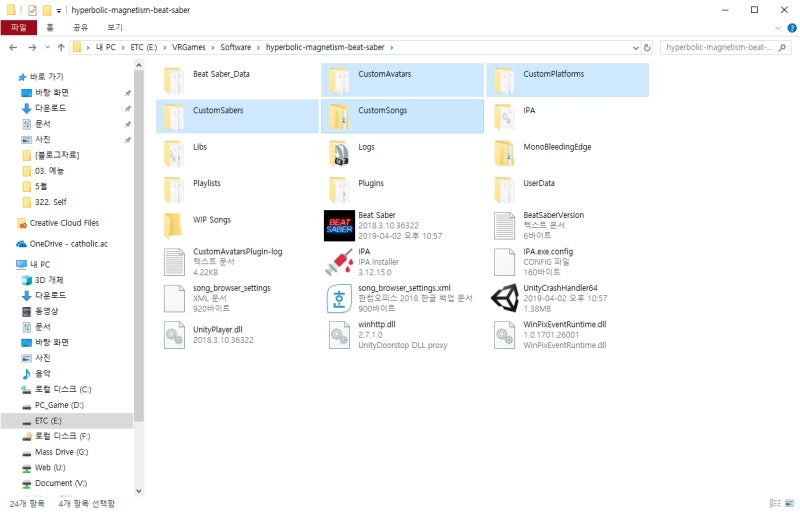800x512 pixels.
Task: Open Web (U:) network drive
Action: [50, 468]
